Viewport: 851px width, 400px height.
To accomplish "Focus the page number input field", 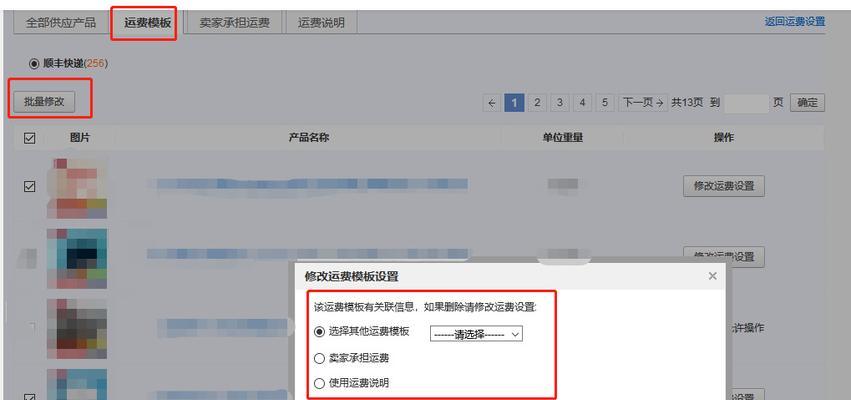I will (746, 103).
